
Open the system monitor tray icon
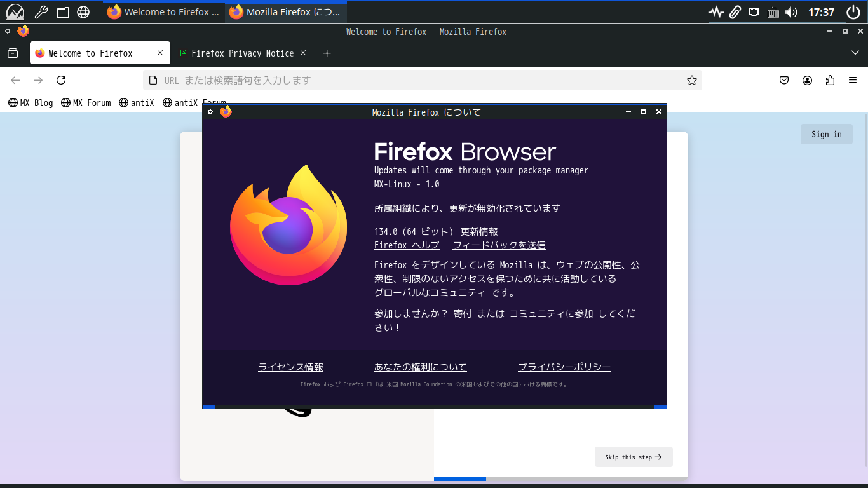(x=716, y=12)
